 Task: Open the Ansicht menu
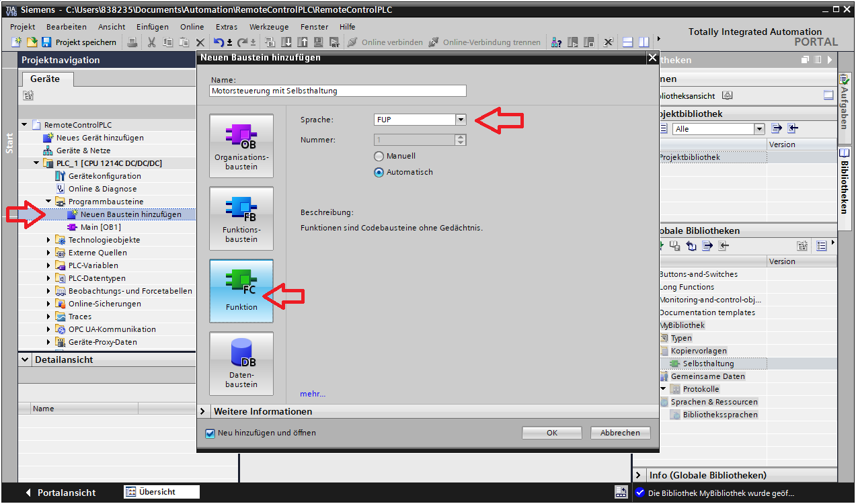(x=112, y=27)
